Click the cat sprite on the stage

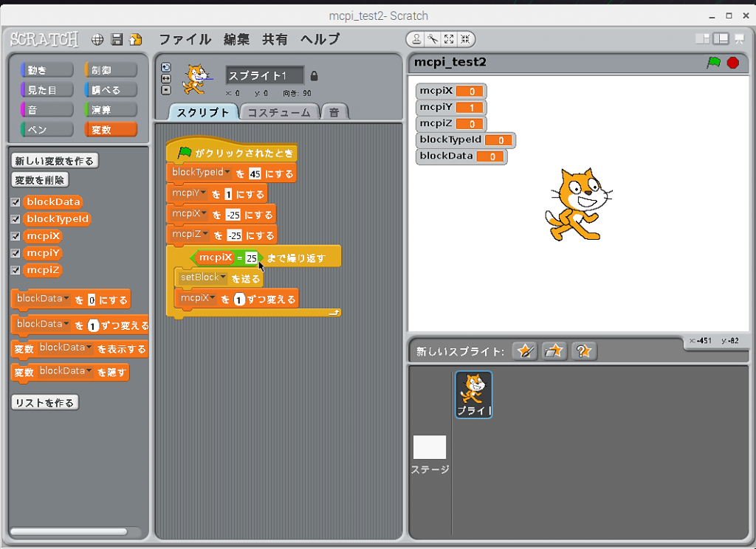tap(577, 204)
